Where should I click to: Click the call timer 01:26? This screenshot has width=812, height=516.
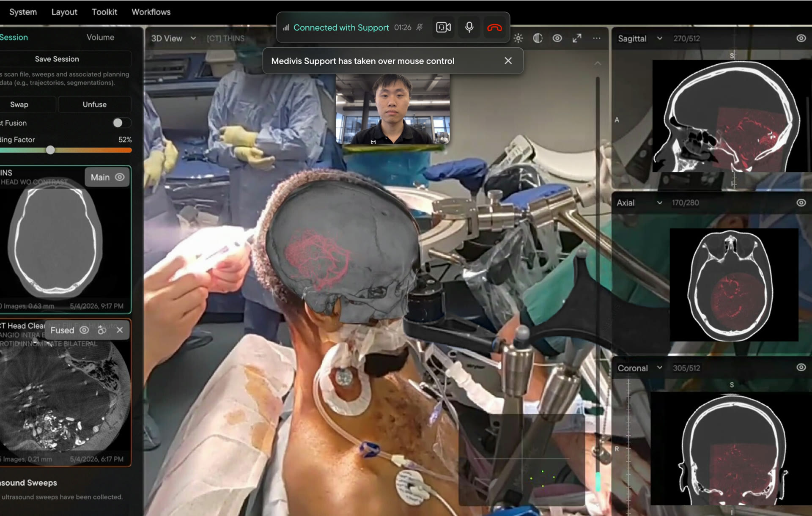tap(403, 27)
